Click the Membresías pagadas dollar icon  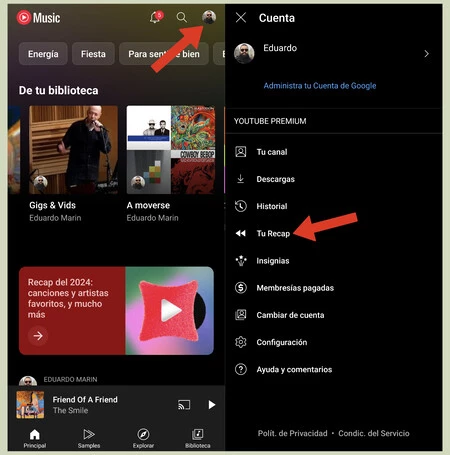[x=241, y=288]
